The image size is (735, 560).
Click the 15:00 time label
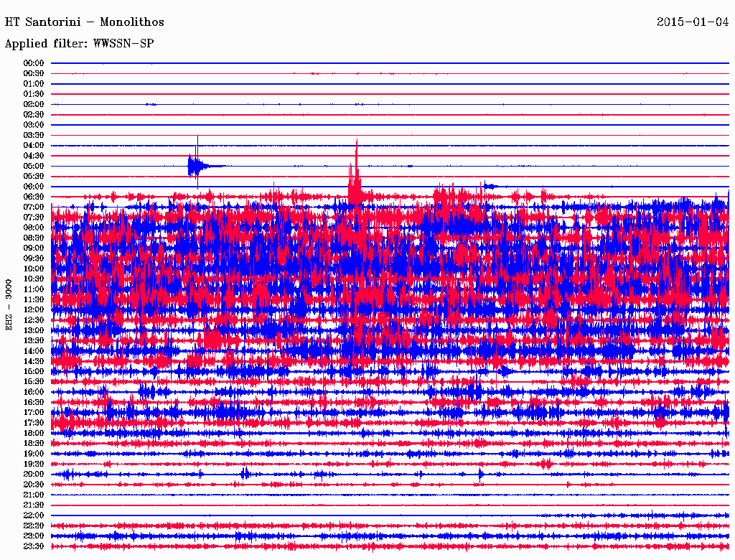point(33,371)
